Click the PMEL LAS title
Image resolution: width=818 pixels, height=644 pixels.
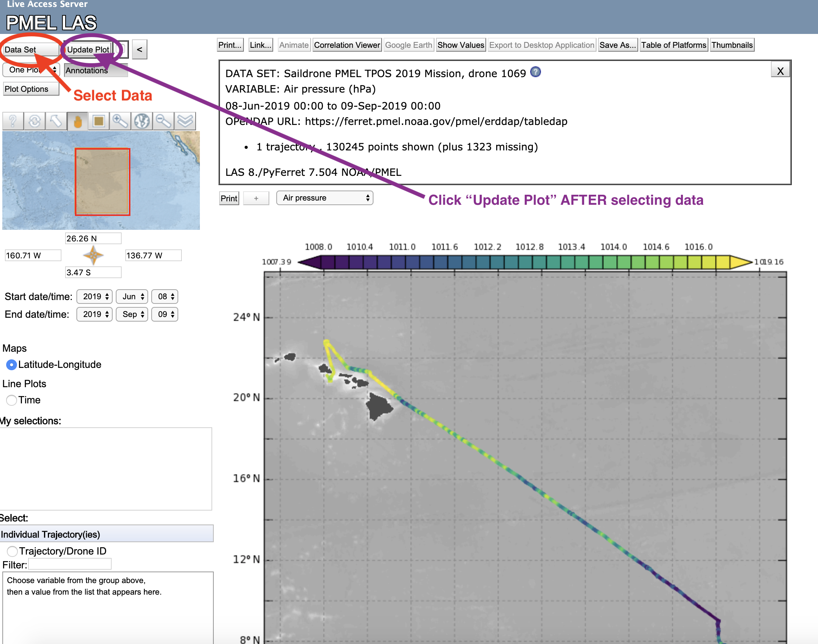[x=52, y=23]
